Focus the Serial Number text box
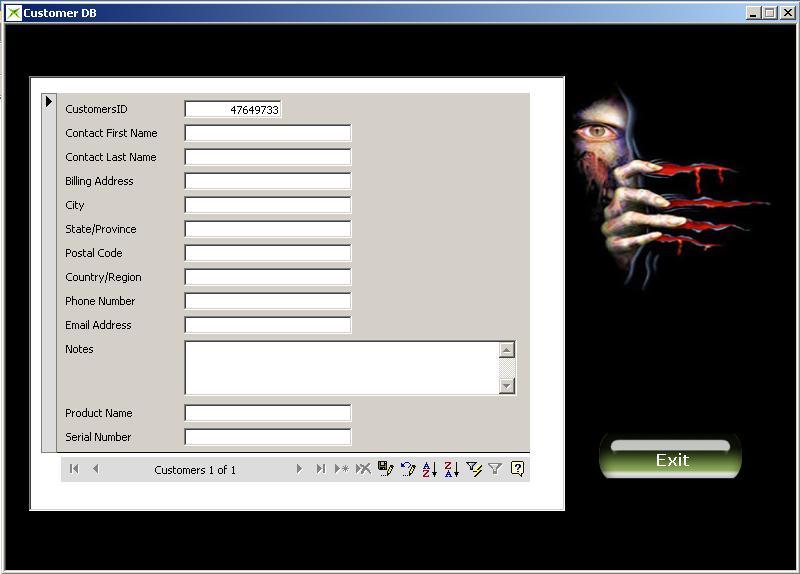The width and height of the screenshot is (800, 574). [x=268, y=437]
